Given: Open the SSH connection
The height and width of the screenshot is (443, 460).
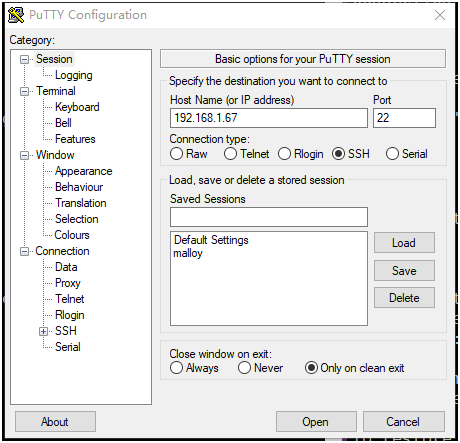Looking at the screenshot, I should (316, 422).
